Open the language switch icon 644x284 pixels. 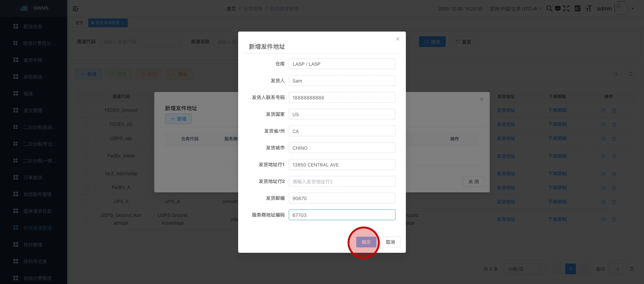tap(578, 8)
